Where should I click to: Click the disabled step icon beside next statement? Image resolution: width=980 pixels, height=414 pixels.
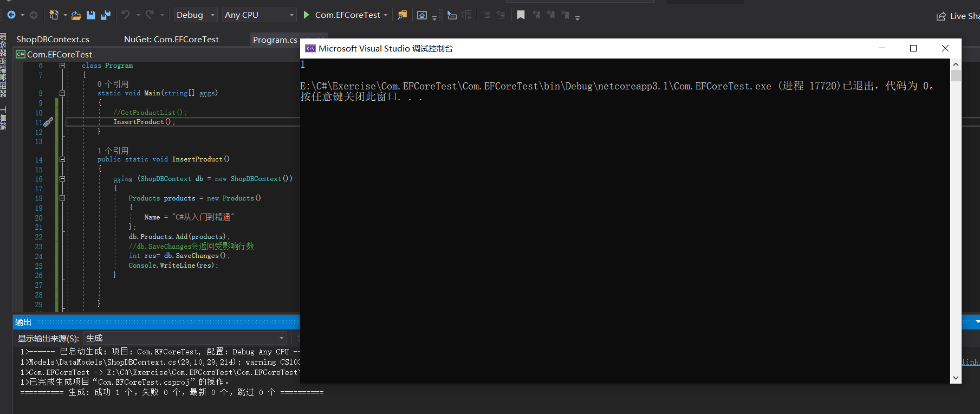466,15
